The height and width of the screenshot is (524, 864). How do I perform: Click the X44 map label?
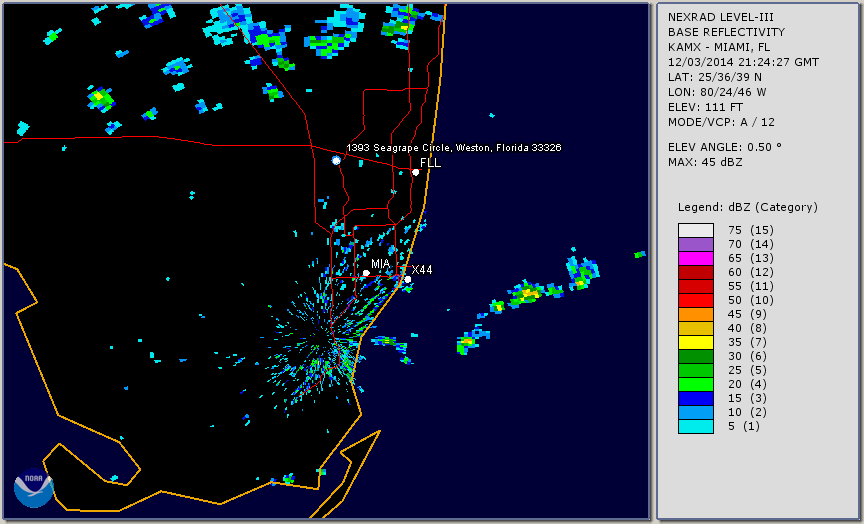pyautogui.click(x=422, y=269)
